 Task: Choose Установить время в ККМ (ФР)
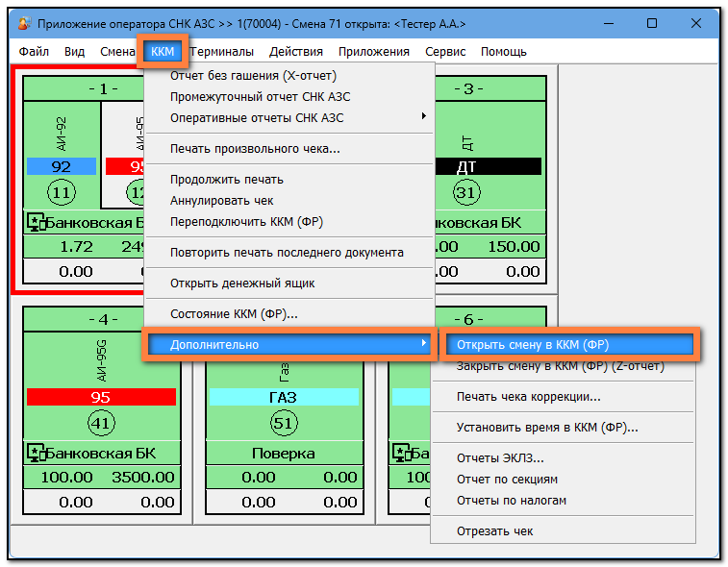tap(564, 428)
